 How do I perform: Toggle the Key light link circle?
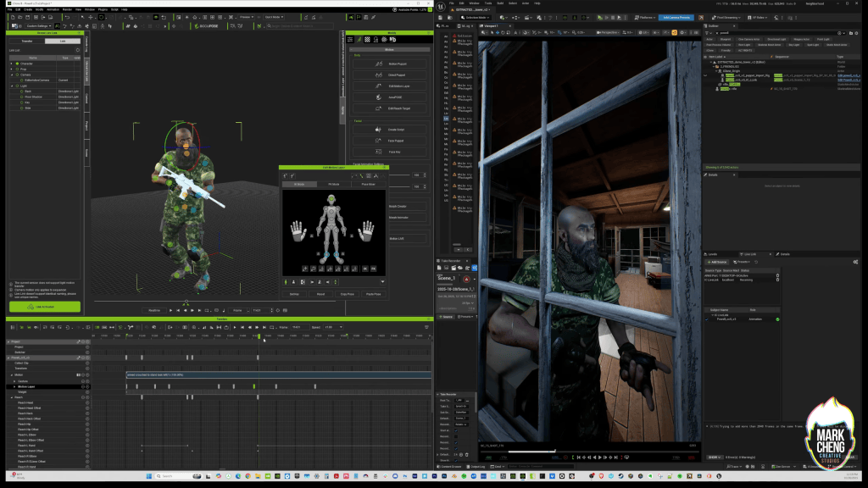[21, 103]
